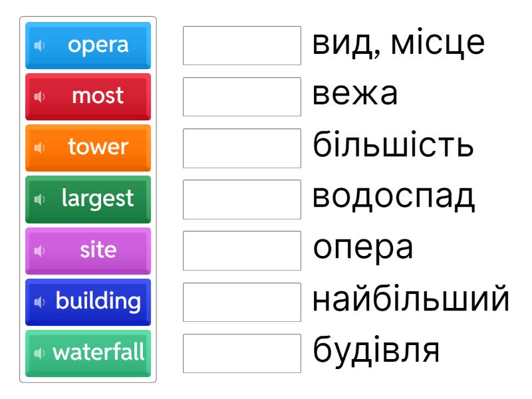Select the red most word tile
This screenshot has width=532, height=399.
point(98,96)
